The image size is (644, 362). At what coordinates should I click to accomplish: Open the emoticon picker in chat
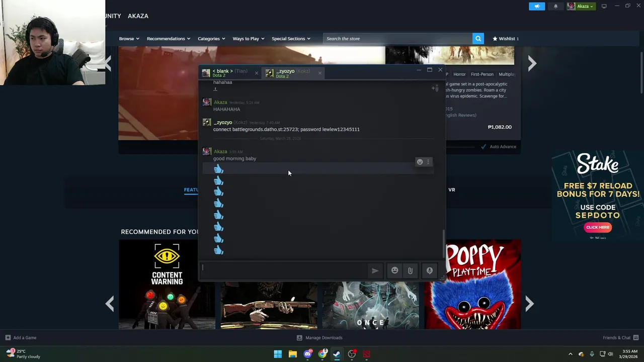(x=394, y=270)
